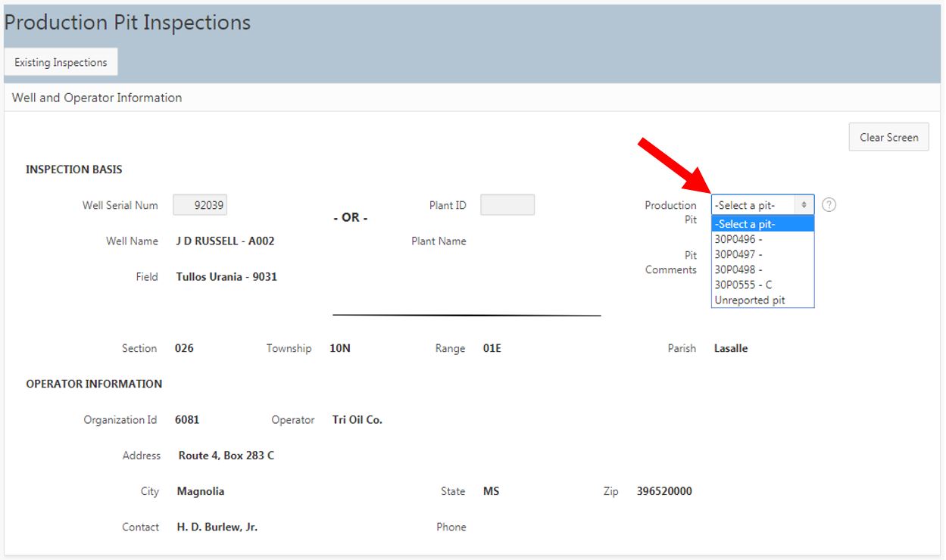Screen dimensions: 946x560
Task: Click the operator name Tri Oil Co.
Action: pos(357,420)
